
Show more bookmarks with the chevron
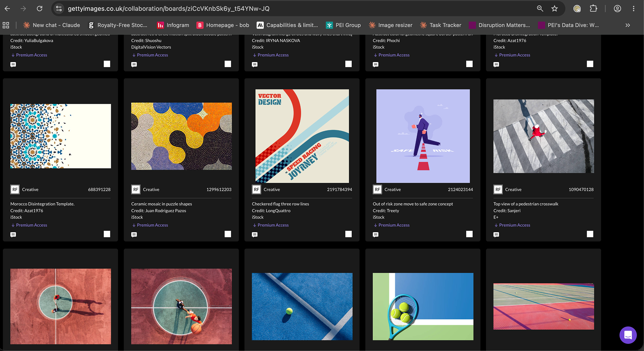[628, 25]
